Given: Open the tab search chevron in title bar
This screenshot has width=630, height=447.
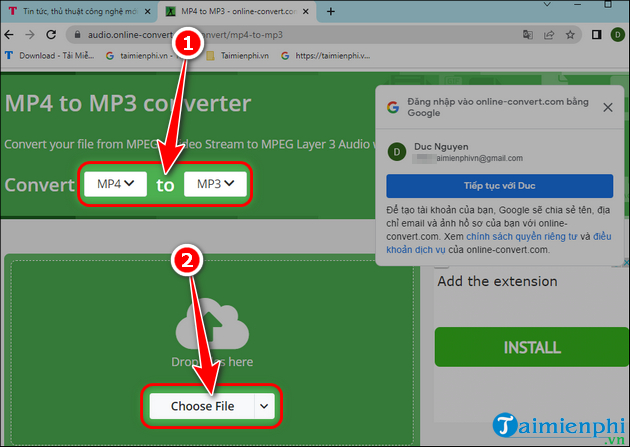Looking at the screenshot, I should click(x=547, y=4).
